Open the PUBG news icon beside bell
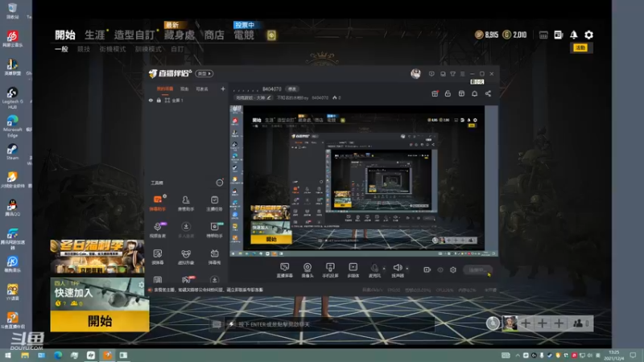This screenshot has width=644, height=362. point(559,35)
